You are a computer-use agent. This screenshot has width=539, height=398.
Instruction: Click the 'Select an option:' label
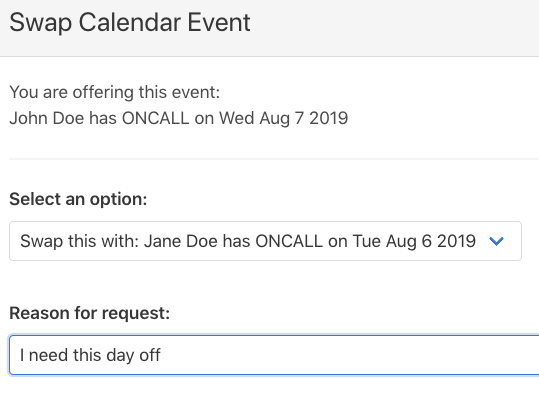click(x=78, y=199)
